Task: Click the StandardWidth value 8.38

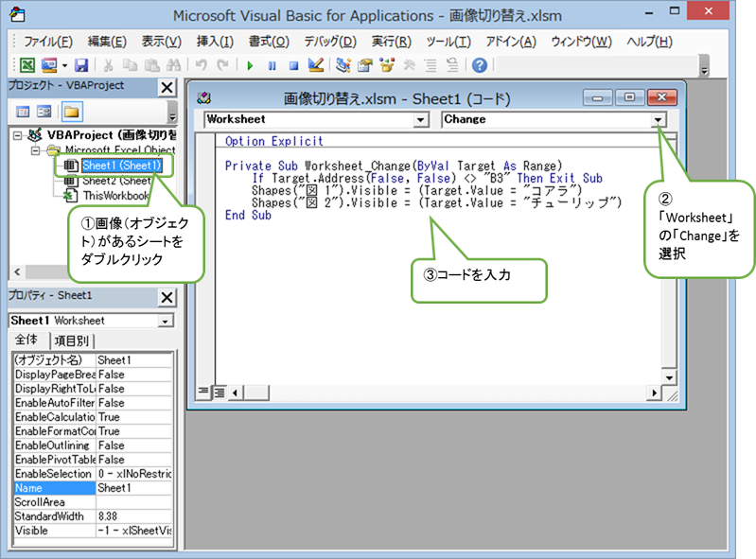Action: [x=134, y=516]
